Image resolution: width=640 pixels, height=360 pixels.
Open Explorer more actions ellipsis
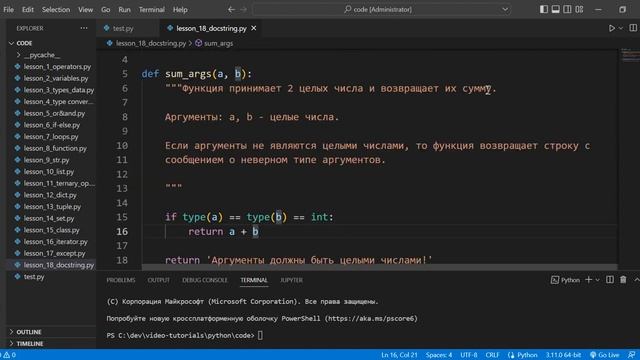pyautogui.click(x=84, y=28)
